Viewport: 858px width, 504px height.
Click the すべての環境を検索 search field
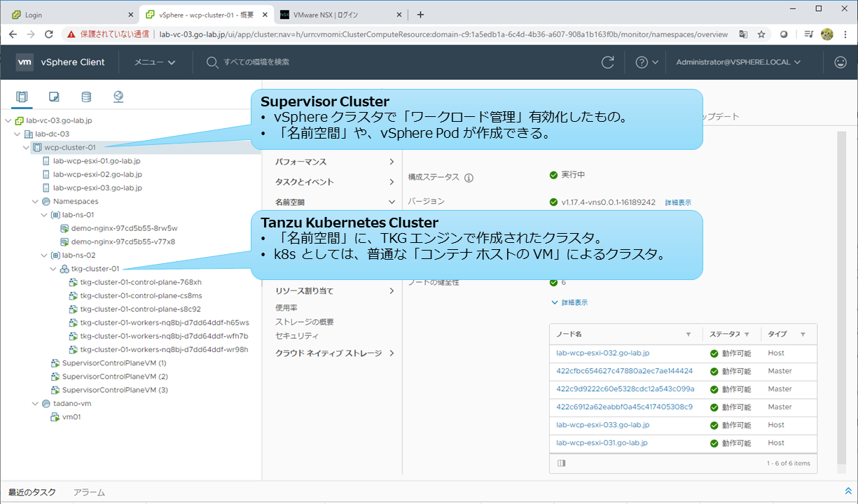click(256, 62)
